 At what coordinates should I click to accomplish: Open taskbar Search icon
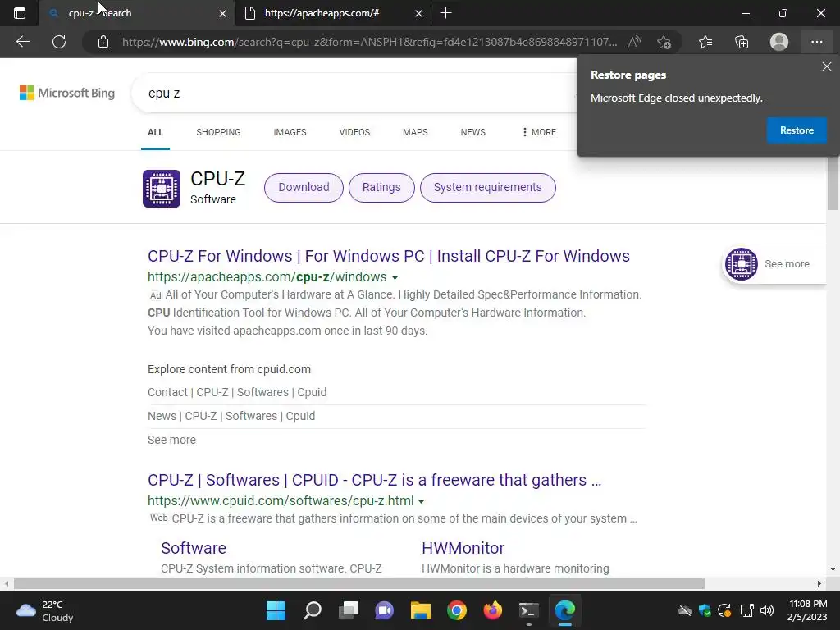tap(313, 610)
